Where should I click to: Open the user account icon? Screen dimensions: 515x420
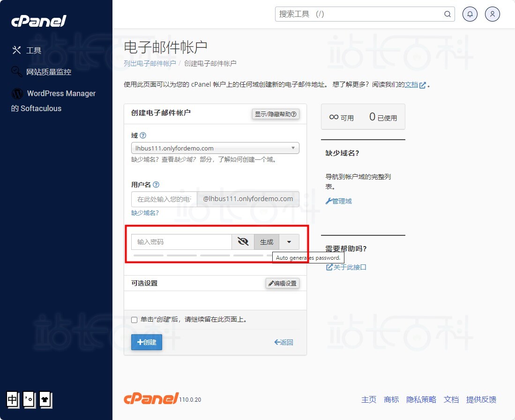pos(492,14)
